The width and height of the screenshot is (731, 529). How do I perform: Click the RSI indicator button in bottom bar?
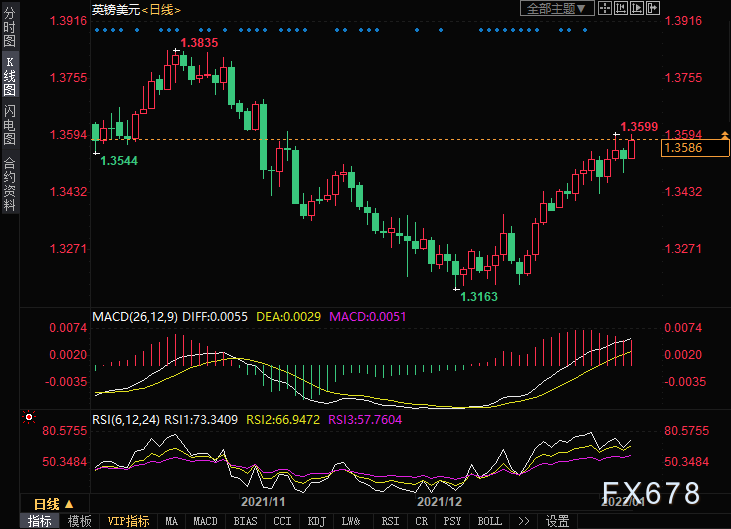[x=390, y=521]
